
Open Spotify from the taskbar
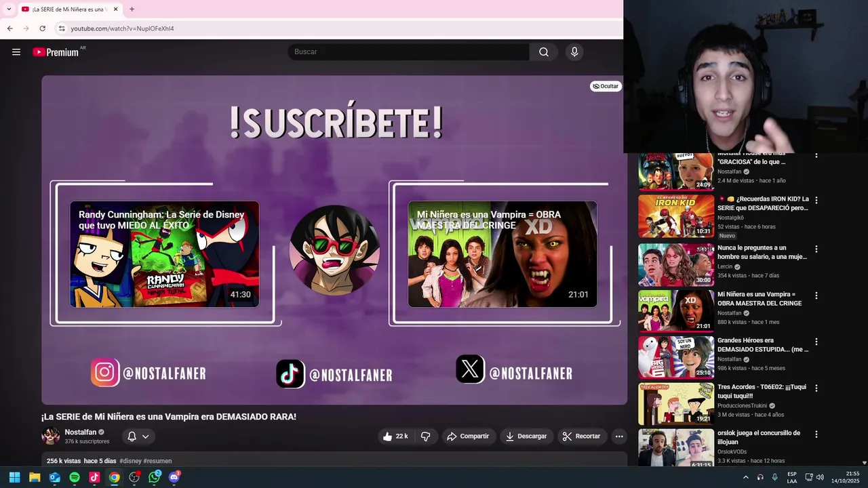[x=75, y=477]
